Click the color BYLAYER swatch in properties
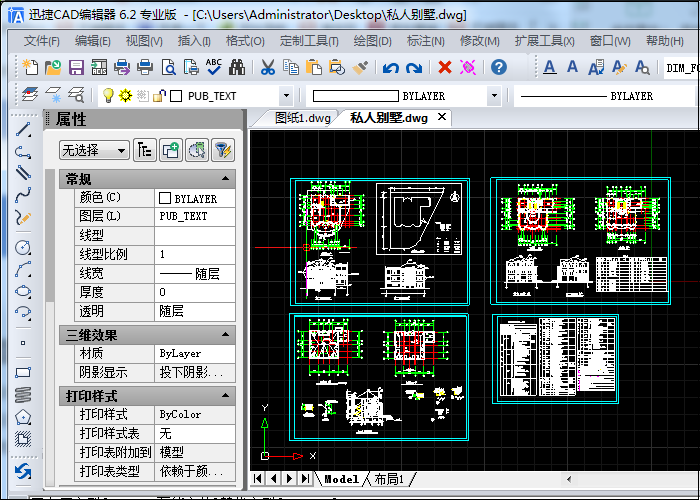The width and height of the screenshot is (700, 500). coord(165,198)
